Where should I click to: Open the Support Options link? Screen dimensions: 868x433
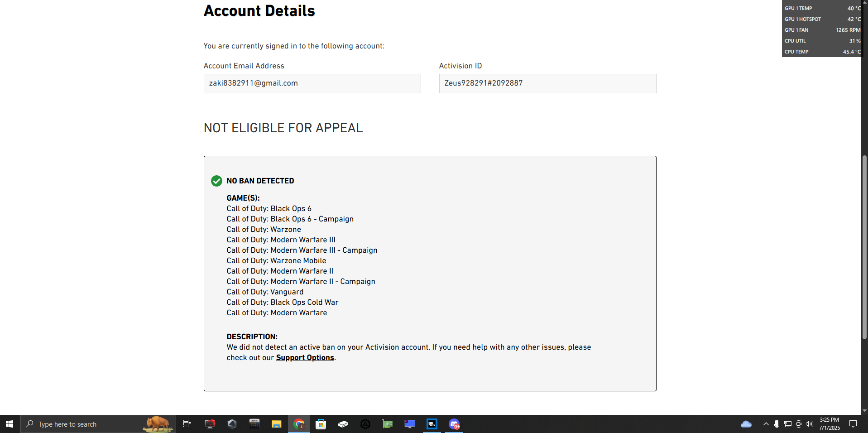(305, 357)
